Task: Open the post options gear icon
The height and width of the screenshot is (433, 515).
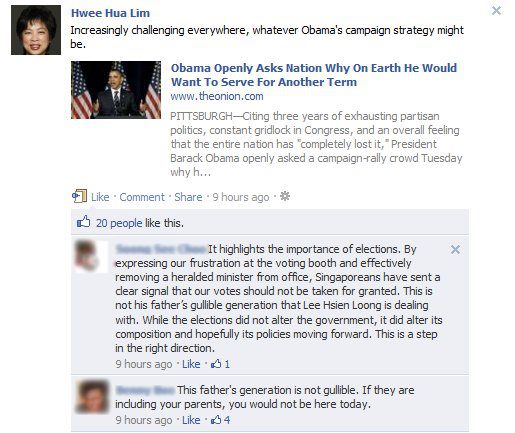Action: coord(285,196)
